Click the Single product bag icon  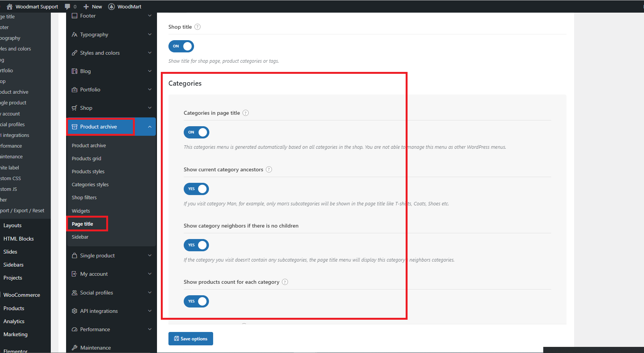(74, 255)
